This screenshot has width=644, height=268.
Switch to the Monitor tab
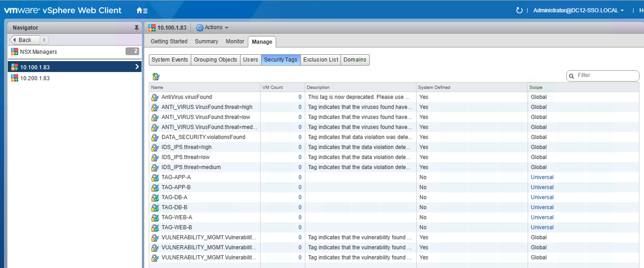click(x=235, y=41)
